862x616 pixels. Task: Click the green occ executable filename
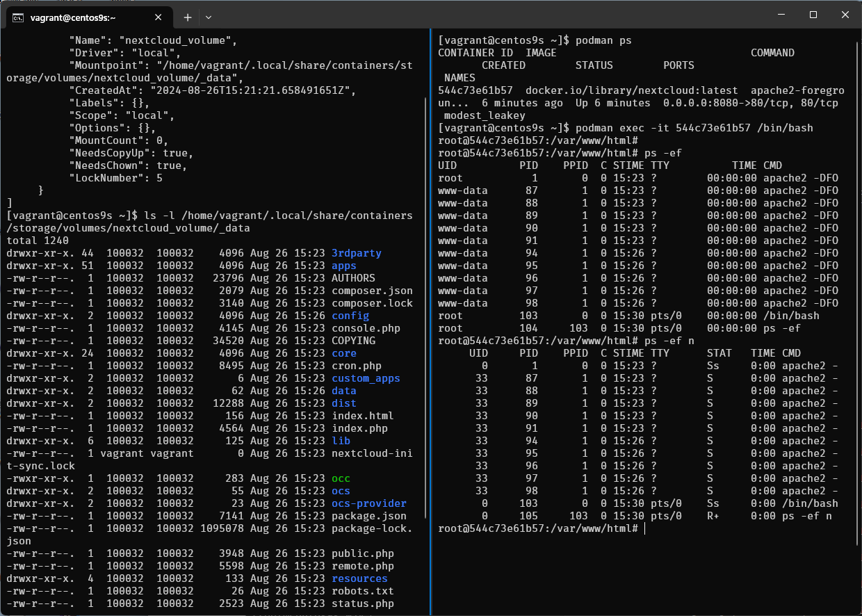[341, 478]
